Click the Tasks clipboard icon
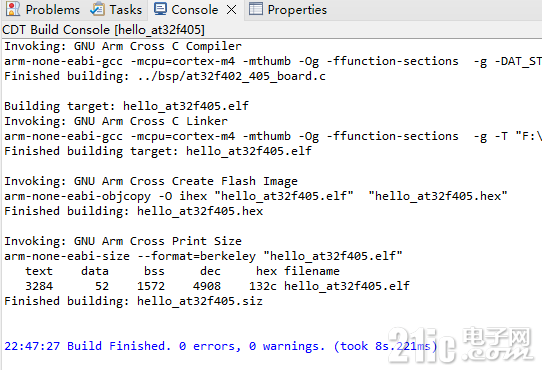The image size is (542, 370). 97,9
